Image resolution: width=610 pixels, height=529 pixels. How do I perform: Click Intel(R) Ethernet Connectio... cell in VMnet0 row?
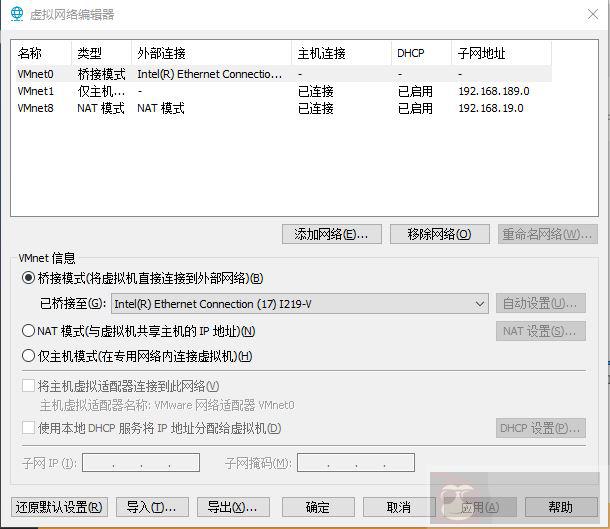click(210, 74)
